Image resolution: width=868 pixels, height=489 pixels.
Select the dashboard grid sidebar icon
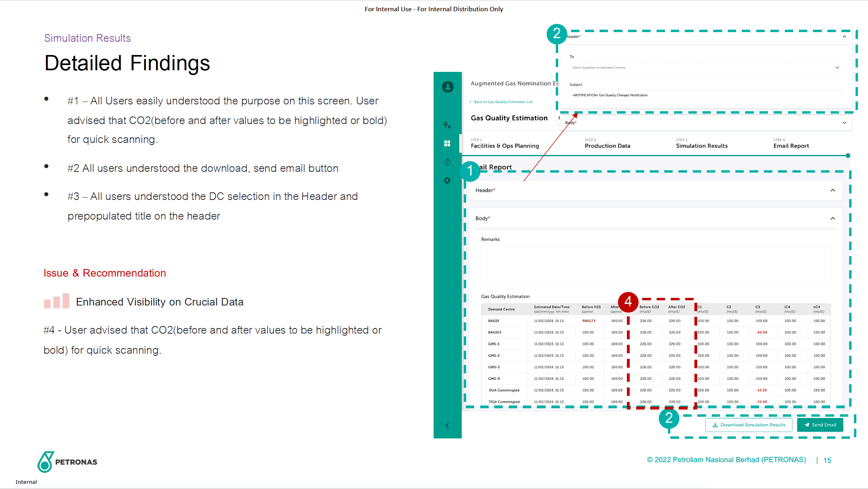(x=447, y=143)
